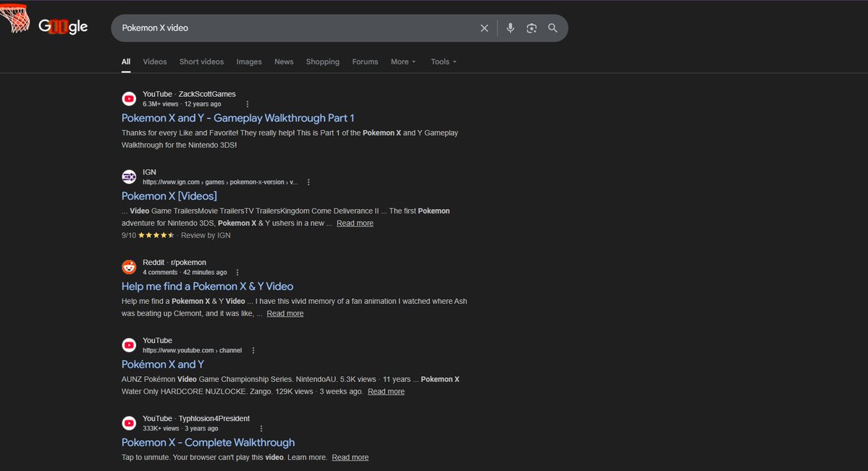Open search by image camera icon
This screenshot has height=471, width=868.
click(x=531, y=28)
